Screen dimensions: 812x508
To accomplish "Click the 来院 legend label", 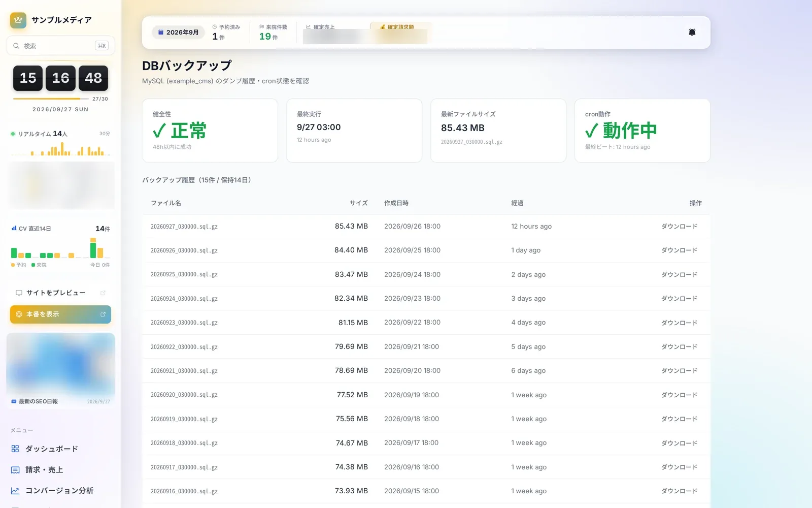I will [x=41, y=265].
